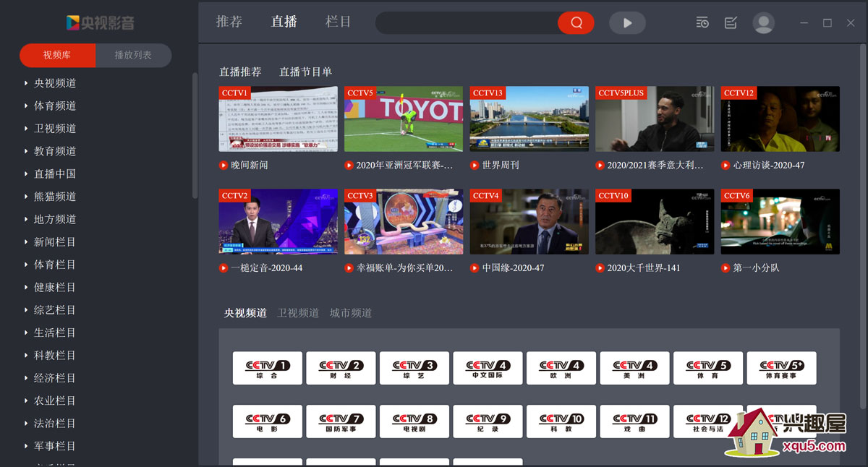Image resolution: width=868 pixels, height=467 pixels.
Task: Click the play icon next to 世界周刊
Action: [x=475, y=165]
